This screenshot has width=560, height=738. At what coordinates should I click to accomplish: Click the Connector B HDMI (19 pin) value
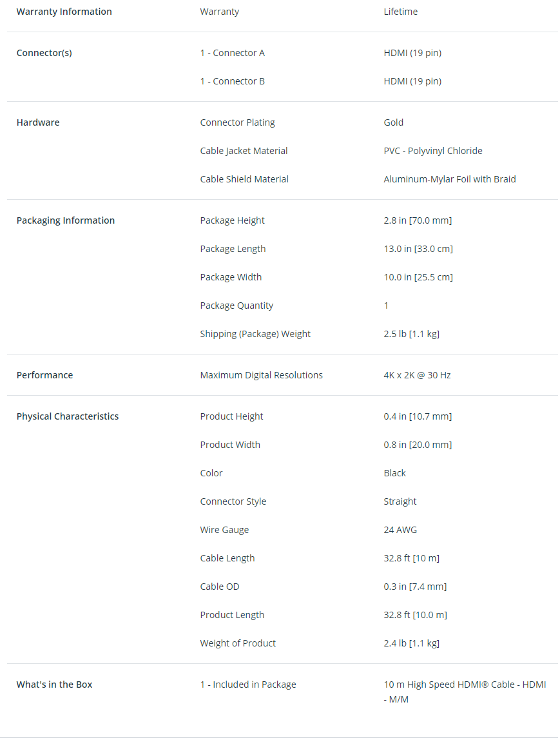click(x=412, y=81)
